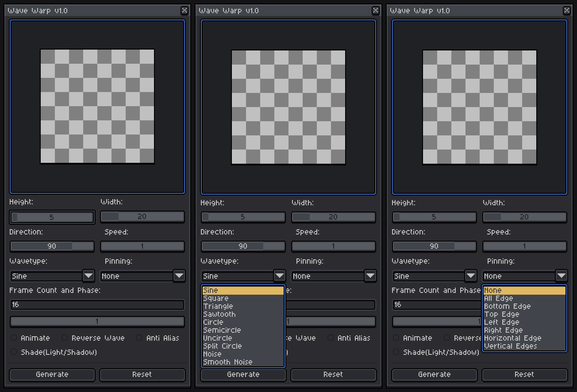Enable Anti Alias in left window
This screenshot has height=392, width=577.
pyautogui.click(x=139, y=338)
